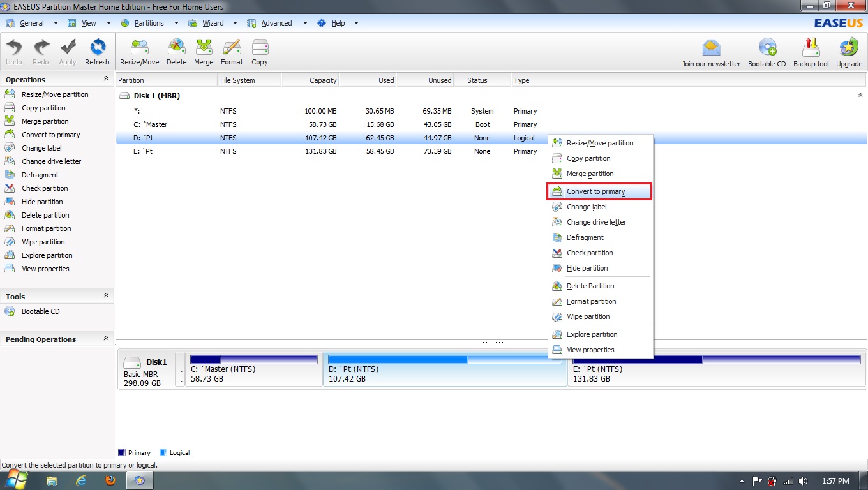Image resolution: width=868 pixels, height=490 pixels.
Task: Open Windows Start menu
Action: (17, 480)
